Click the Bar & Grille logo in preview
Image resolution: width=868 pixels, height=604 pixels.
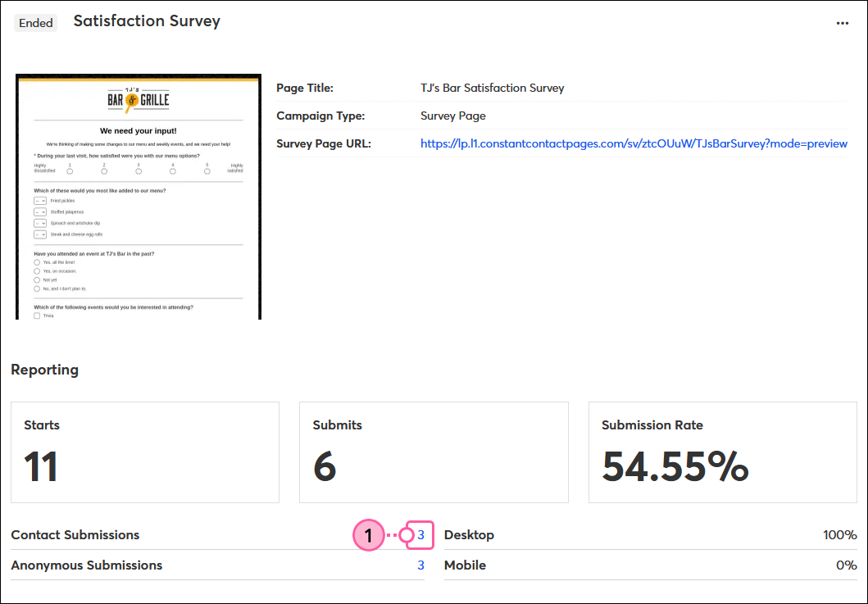pos(139,100)
